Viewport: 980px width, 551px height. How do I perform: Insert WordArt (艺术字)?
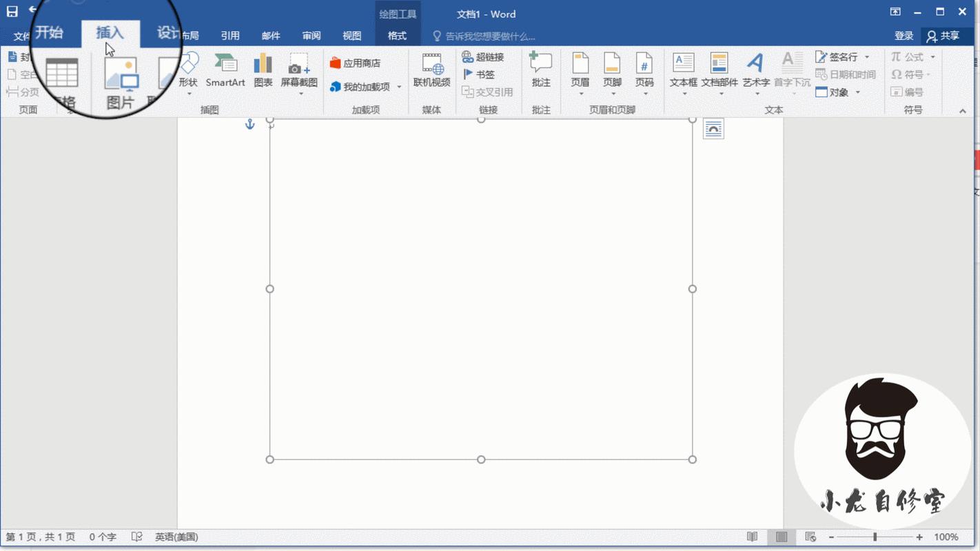[755, 70]
